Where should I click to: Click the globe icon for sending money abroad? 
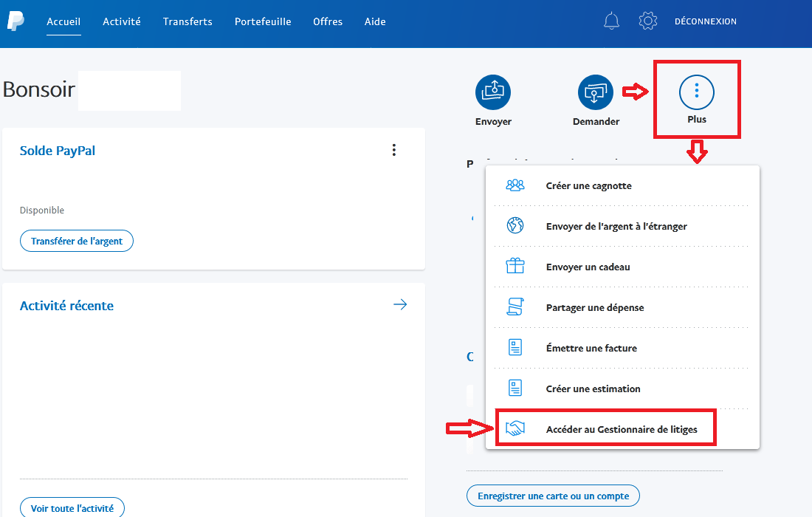coord(515,226)
